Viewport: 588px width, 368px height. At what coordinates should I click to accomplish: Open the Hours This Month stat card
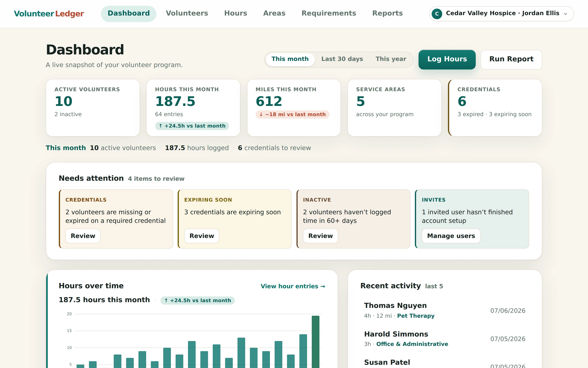click(193, 108)
